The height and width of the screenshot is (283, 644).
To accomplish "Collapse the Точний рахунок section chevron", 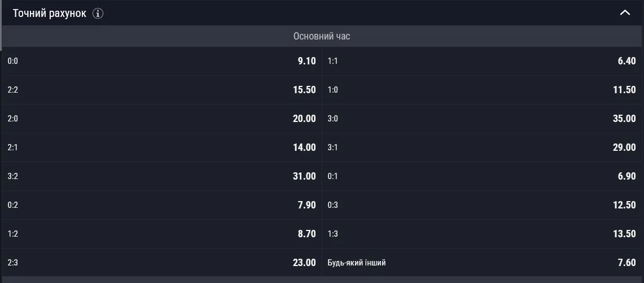I will (x=625, y=13).
